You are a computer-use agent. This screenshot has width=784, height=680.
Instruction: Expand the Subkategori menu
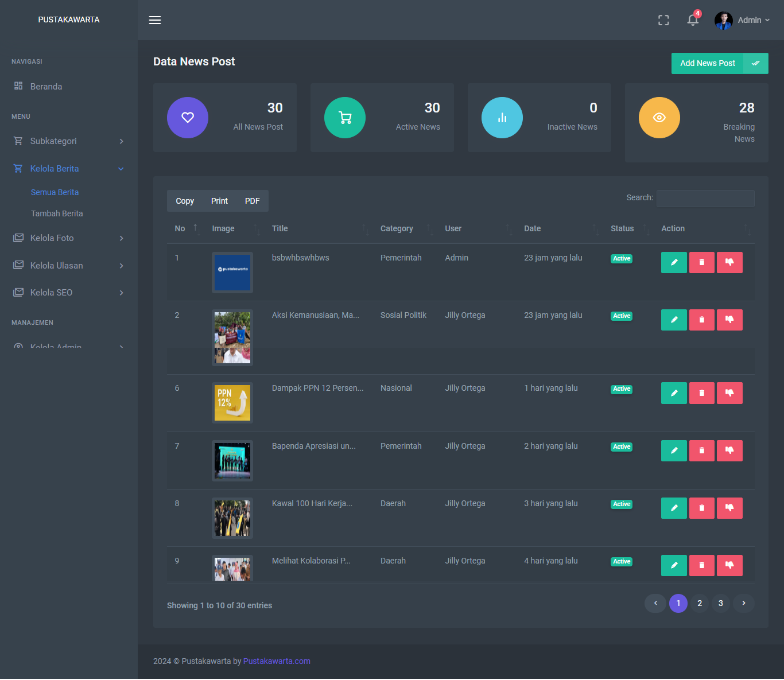(x=69, y=141)
